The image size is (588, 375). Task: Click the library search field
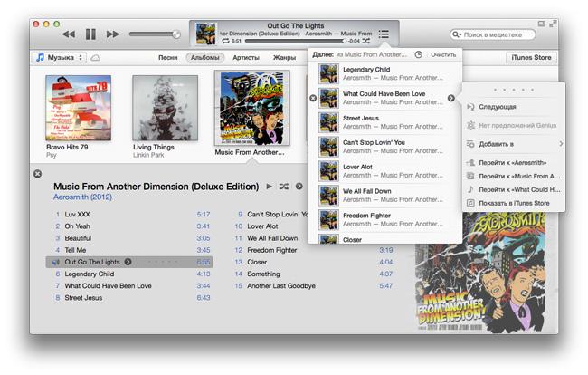(x=492, y=34)
